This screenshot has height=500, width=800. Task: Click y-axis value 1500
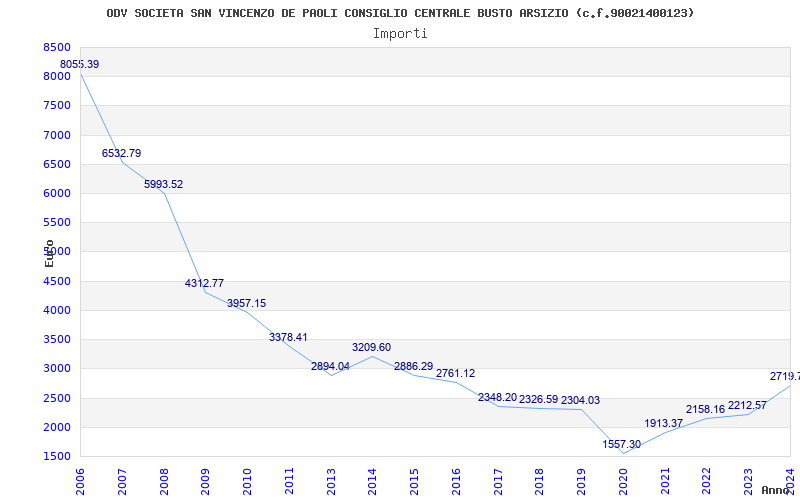57,456
